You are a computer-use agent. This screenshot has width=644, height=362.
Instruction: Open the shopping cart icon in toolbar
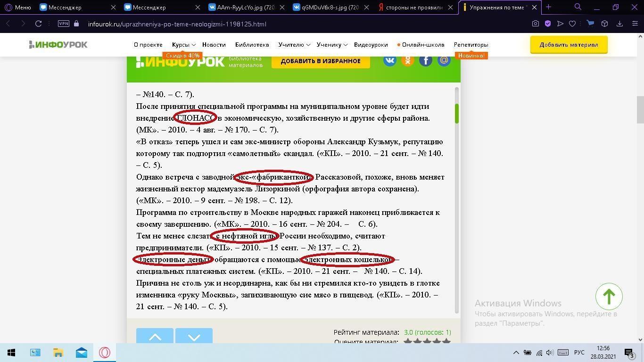point(590,24)
